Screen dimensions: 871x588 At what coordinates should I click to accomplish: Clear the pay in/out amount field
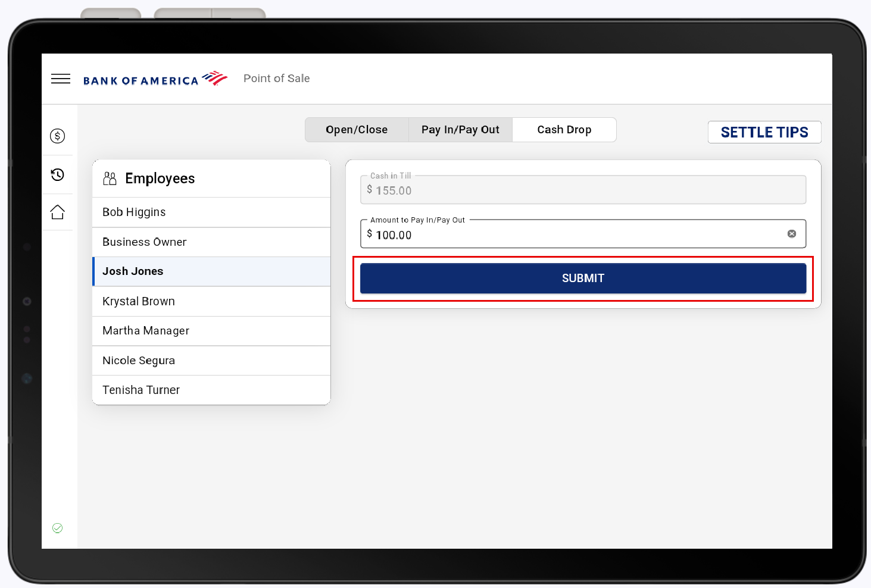coord(792,234)
